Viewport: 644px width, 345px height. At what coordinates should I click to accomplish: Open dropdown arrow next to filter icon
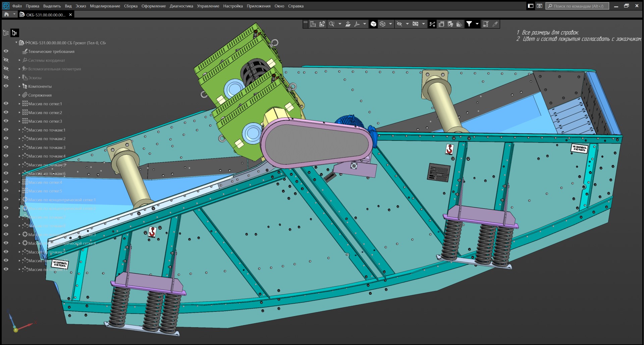477,24
